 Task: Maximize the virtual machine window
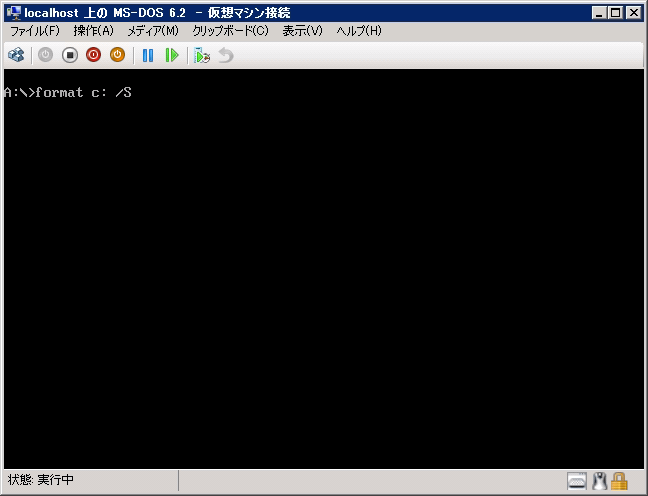point(615,13)
